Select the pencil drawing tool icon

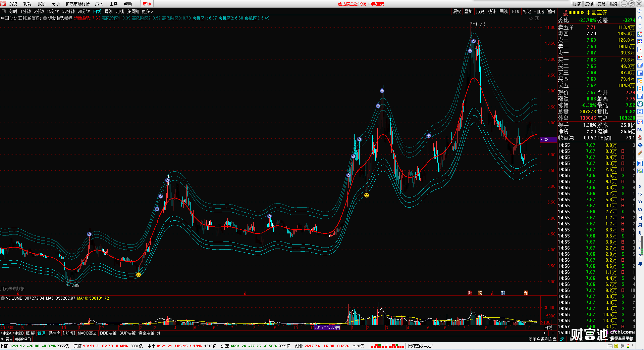640,153
